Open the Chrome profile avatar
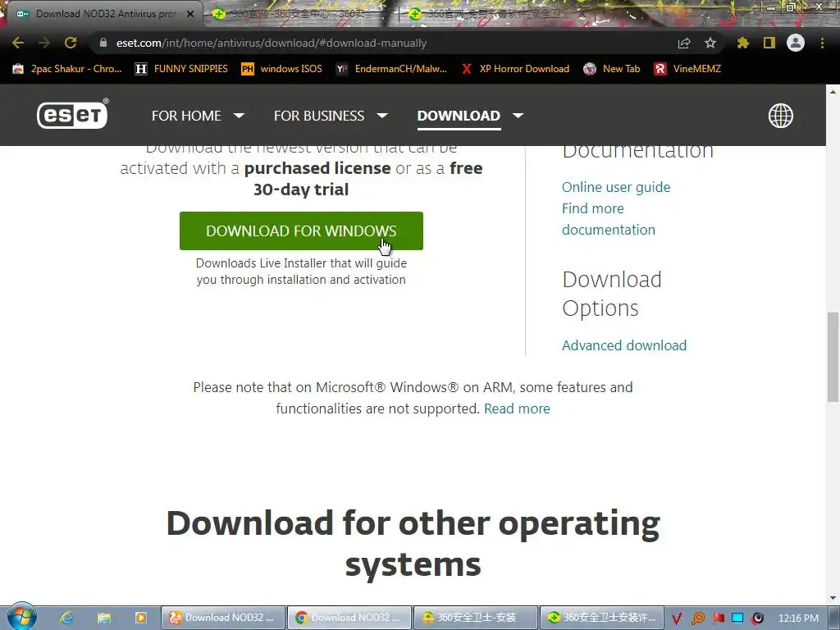The image size is (840, 630). [x=796, y=43]
